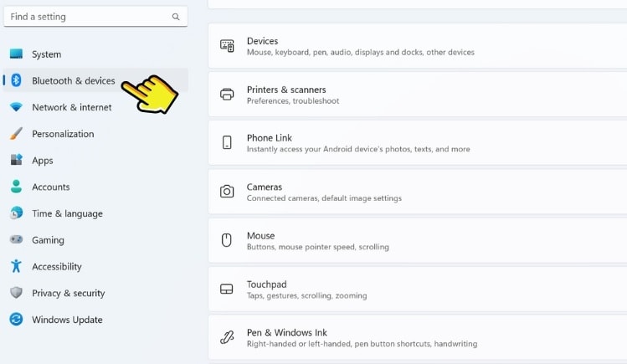Select the System monitor icon
Viewport: 627px width, 364px height.
point(16,54)
